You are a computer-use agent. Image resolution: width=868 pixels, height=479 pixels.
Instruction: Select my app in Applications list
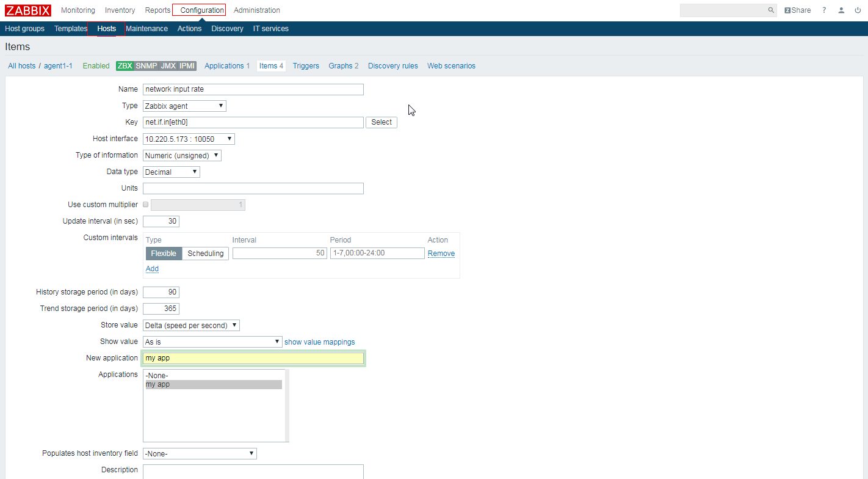tap(214, 385)
